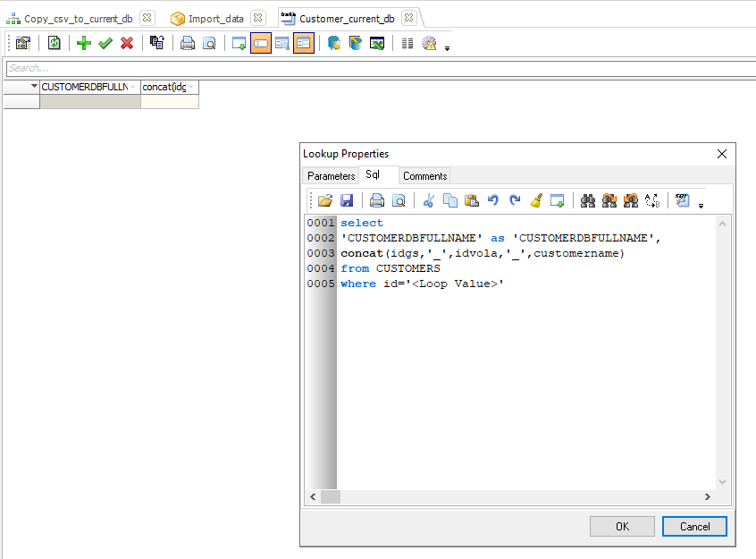756x559 pixels.
Task: Expand main toolbar overflow arrow
Action: pos(447,48)
